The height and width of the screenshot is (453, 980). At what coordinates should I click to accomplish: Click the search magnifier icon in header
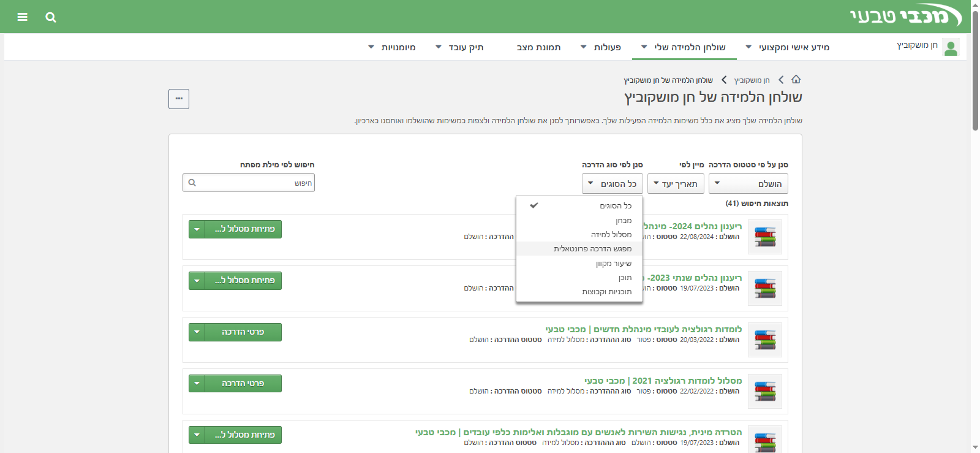[x=51, y=17]
